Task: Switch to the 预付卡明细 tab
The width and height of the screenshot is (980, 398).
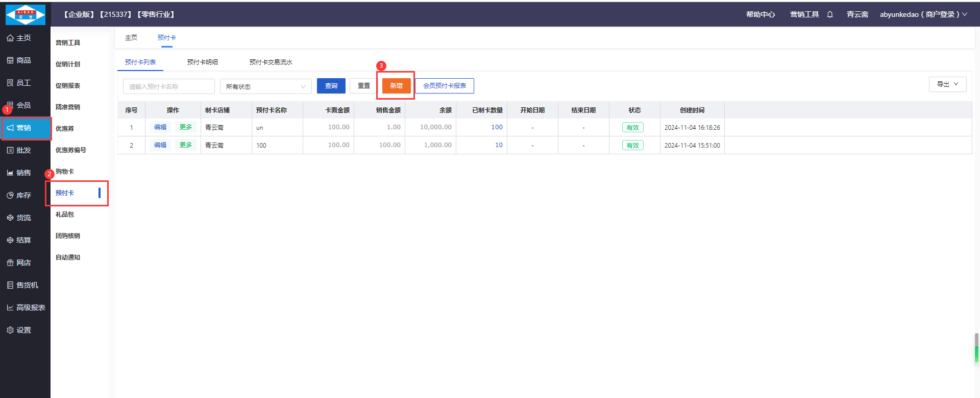Action: click(202, 62)
